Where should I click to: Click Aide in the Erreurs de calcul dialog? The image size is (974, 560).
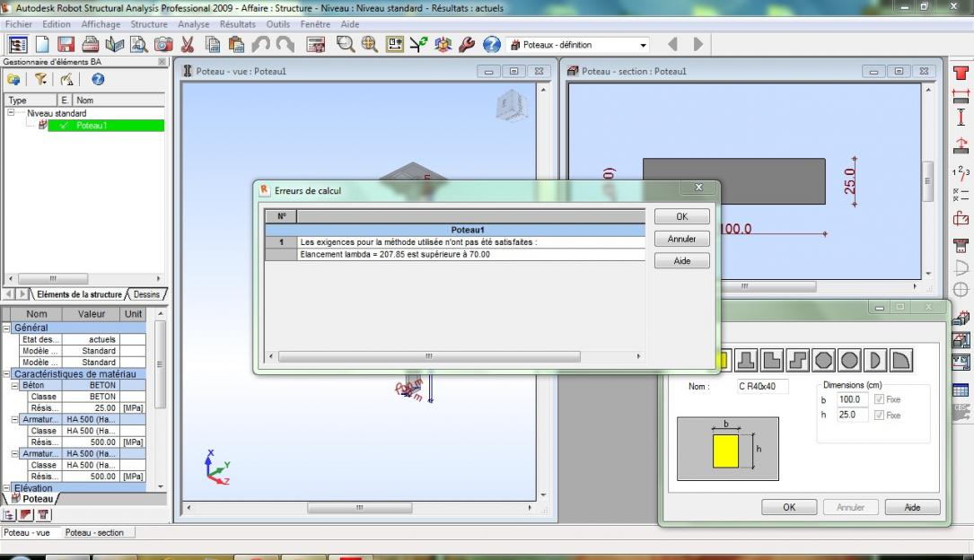(682, 261)
